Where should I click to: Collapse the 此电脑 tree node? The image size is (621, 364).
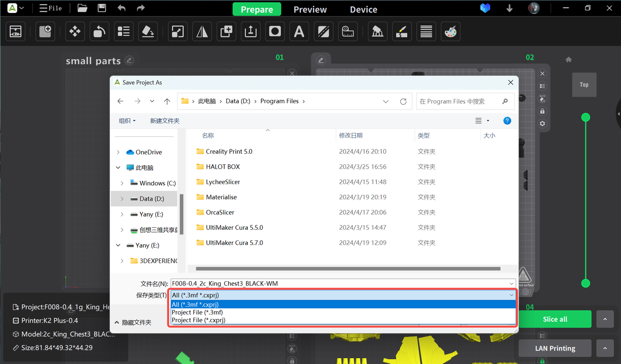click(x=118, y=168)
